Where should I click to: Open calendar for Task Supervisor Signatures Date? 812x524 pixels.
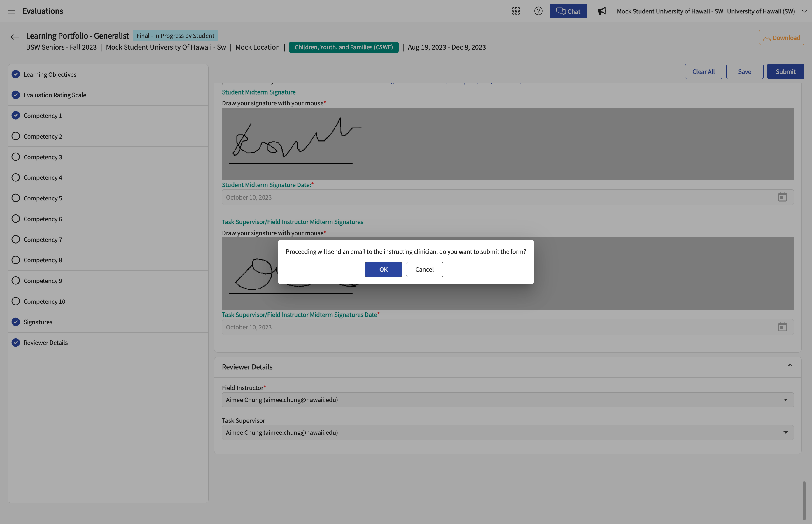tap(783, 327)
